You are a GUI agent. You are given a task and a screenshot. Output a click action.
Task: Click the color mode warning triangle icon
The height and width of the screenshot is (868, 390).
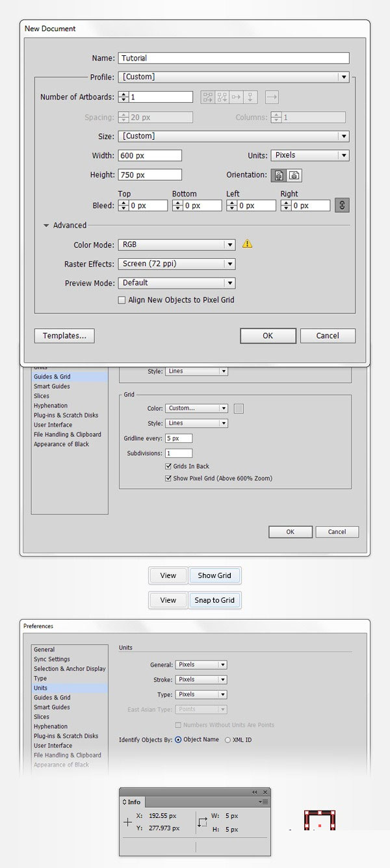click(247, 244)
